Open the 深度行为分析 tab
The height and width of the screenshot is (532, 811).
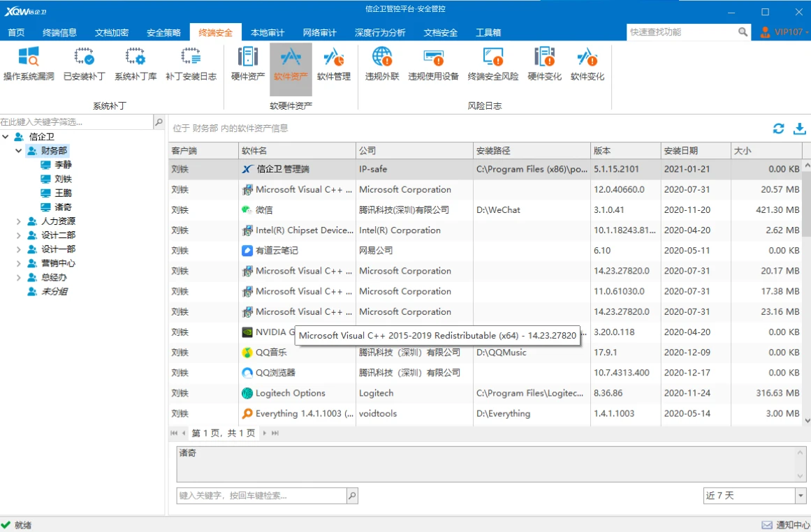tap(380, 33)
